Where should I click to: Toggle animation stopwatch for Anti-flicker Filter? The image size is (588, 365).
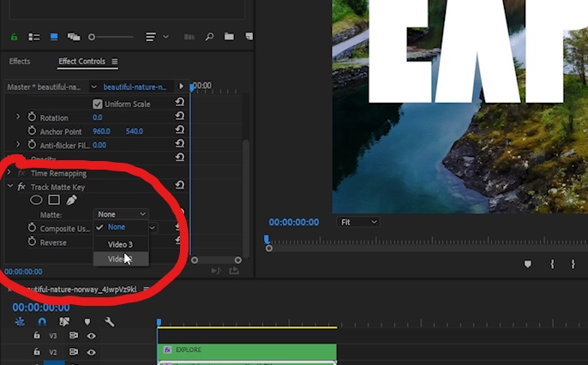click(32, 145)
